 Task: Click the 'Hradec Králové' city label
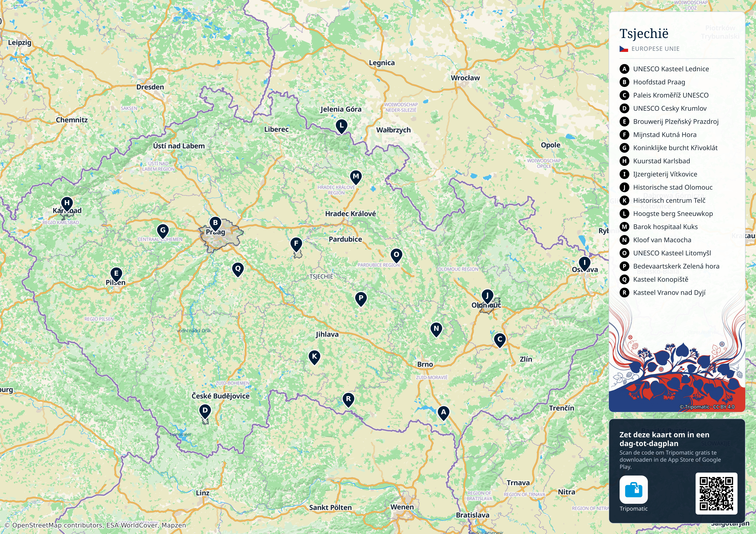point(350,214)
